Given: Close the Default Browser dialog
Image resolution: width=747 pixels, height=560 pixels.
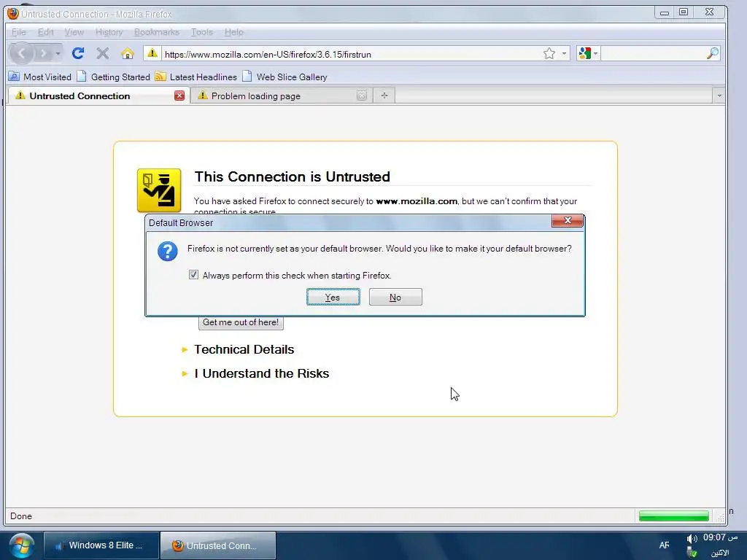Looking at the screenshot, I should click(x=567, y=220).
